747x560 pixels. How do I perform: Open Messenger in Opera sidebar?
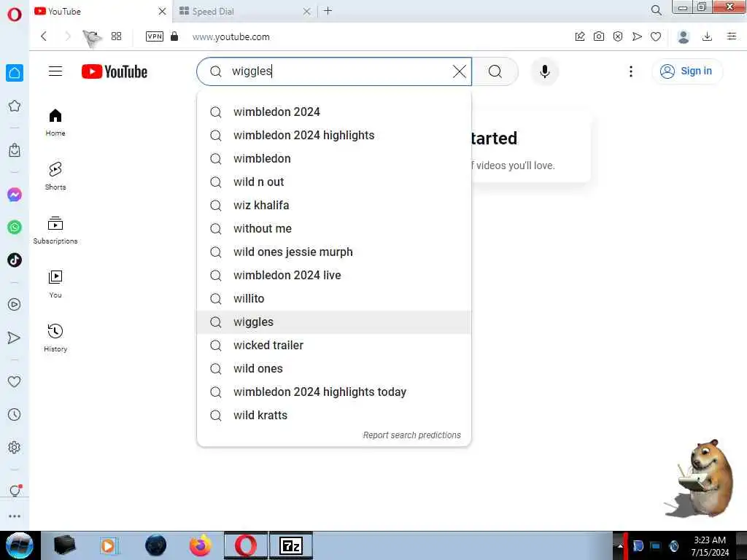click(x=15, y=194)
